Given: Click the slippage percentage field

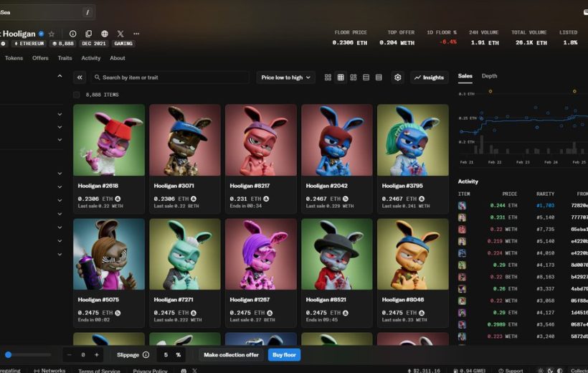Looking at the screenshot, I should 172,354.
